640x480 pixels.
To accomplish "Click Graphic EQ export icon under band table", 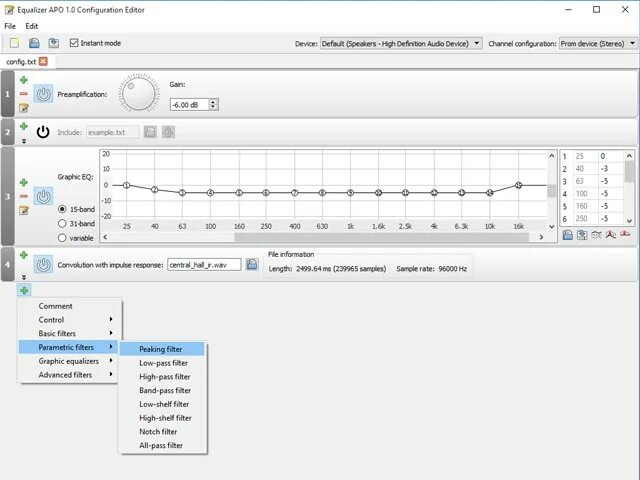I will point(582,235).
